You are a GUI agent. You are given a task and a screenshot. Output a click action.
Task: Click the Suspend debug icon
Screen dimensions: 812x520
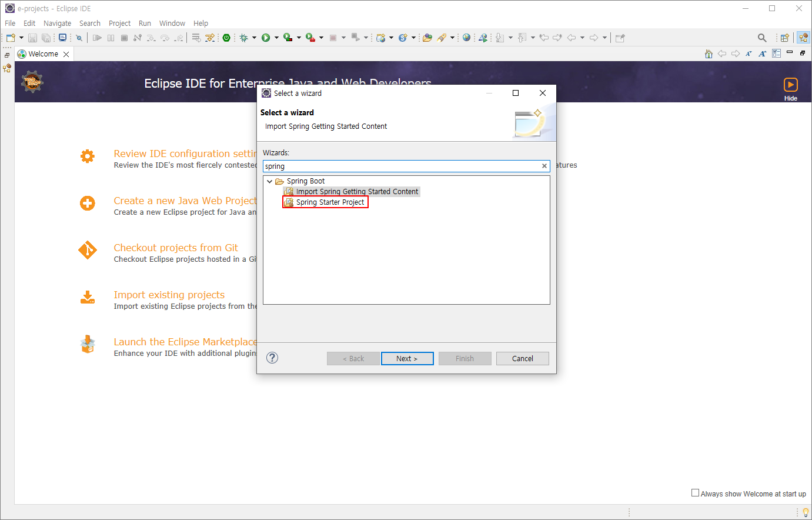click(x=111, y=38)
